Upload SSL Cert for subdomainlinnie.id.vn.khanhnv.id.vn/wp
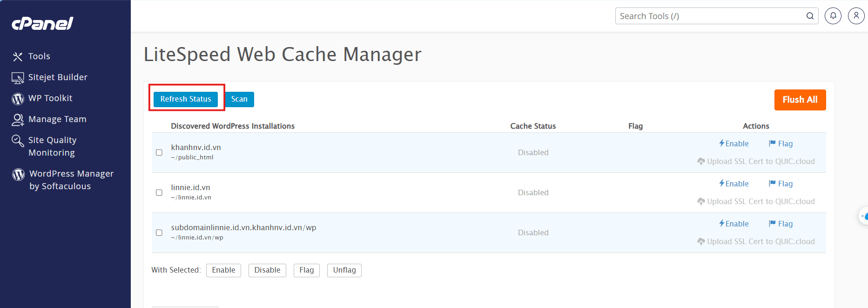868x308 pixels. 756,241
